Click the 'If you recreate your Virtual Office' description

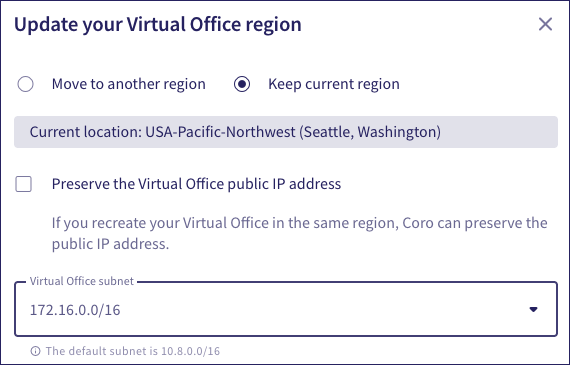[x=300, y=233]
